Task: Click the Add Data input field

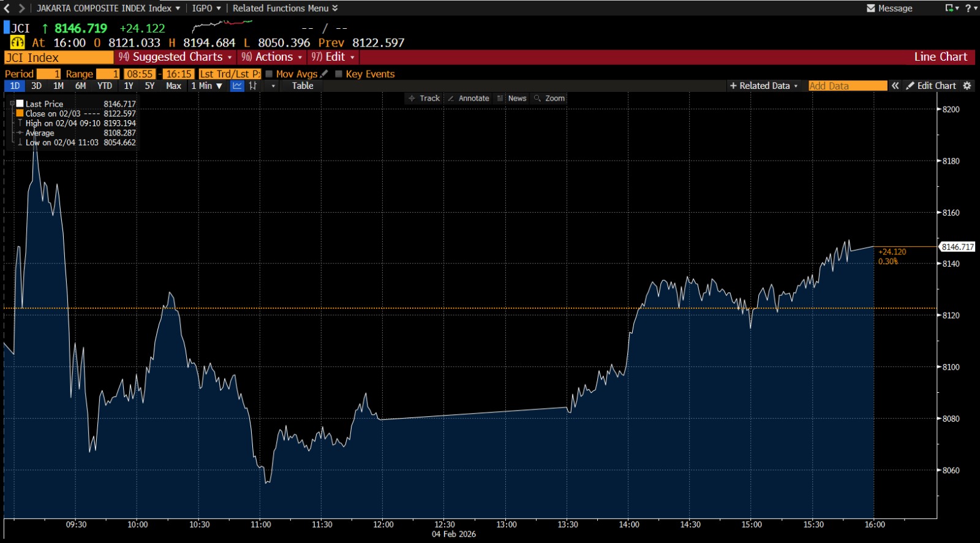Action: (847, 86)
